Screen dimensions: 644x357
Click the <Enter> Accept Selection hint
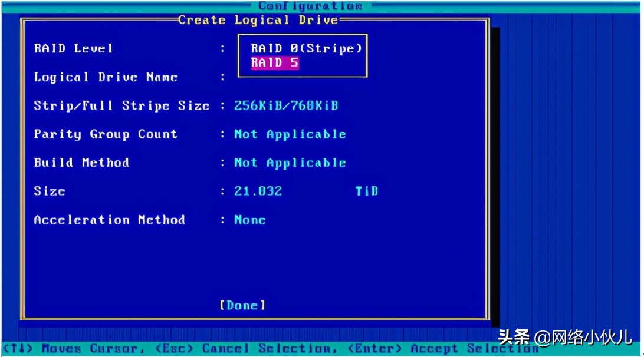click(443, 349)
